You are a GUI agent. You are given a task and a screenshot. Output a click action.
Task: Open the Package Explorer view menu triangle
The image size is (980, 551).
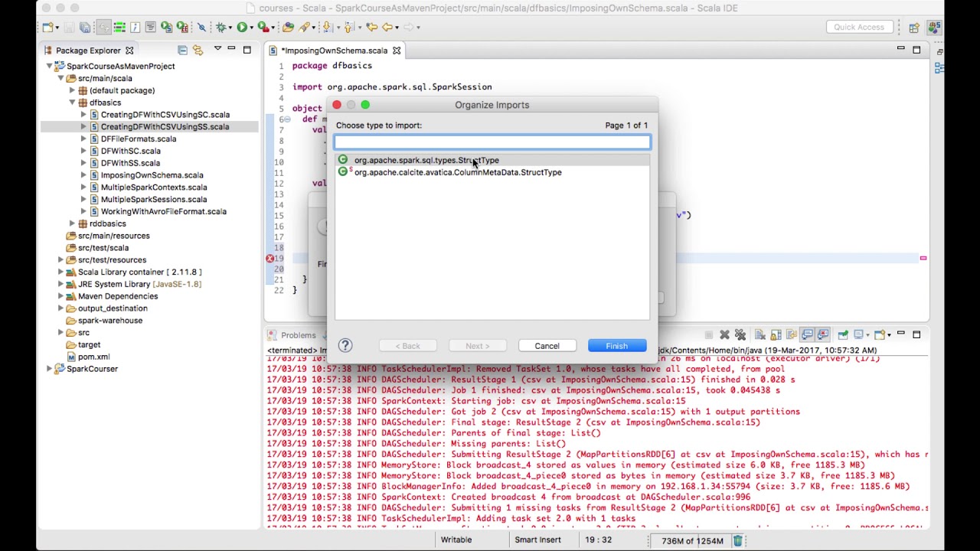[217, 50]
